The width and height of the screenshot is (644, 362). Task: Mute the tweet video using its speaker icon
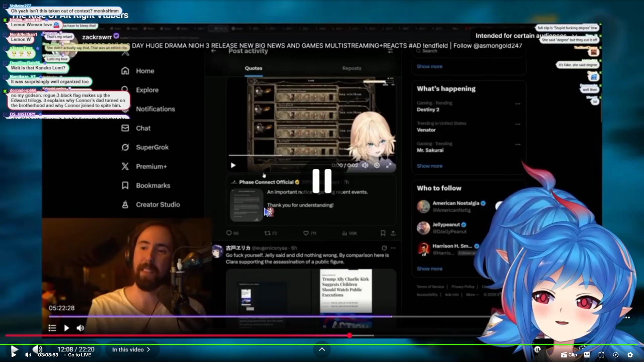[365, 165]
